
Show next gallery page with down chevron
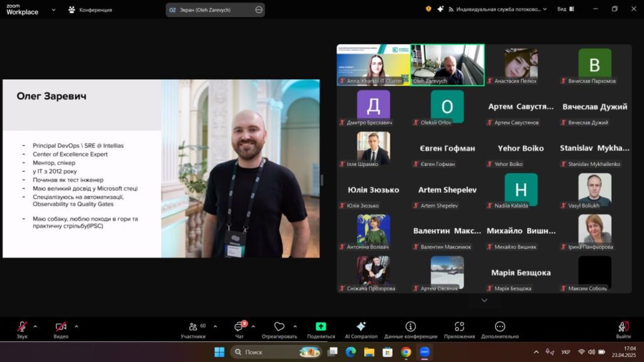pyautogui.click(x=484, y=300)
